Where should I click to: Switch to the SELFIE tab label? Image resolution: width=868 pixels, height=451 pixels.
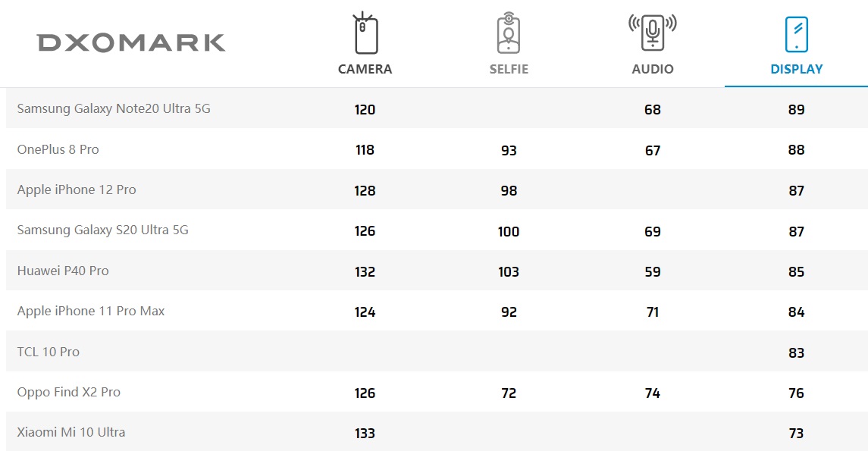pyautogui.click(x=509, y=69)
